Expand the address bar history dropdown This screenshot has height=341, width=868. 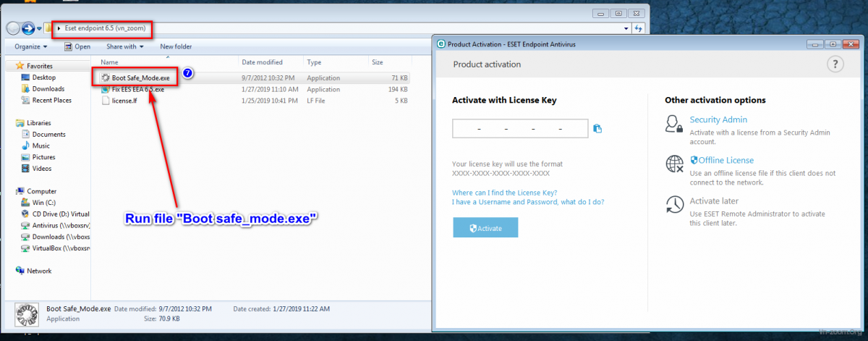click(626, 28)
